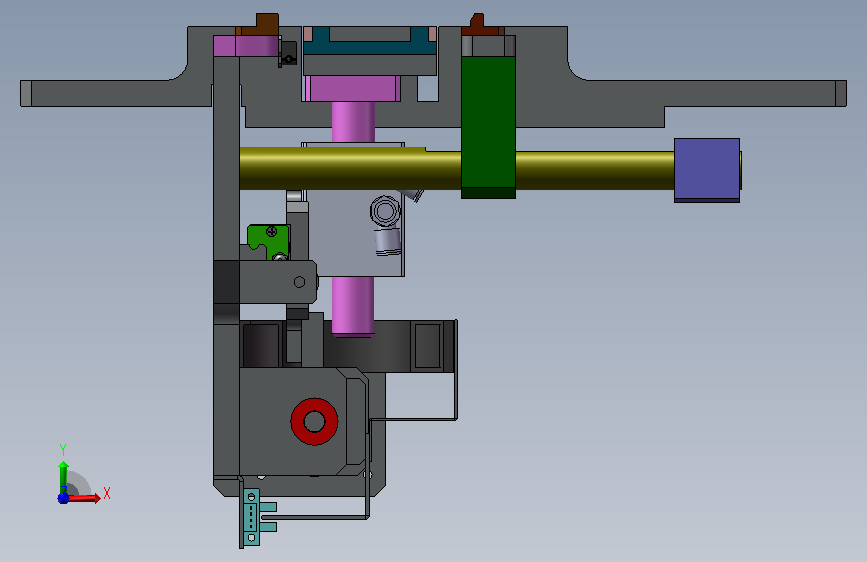
Task: Click the screw head on the green bracket
Action: click(271, 231)
